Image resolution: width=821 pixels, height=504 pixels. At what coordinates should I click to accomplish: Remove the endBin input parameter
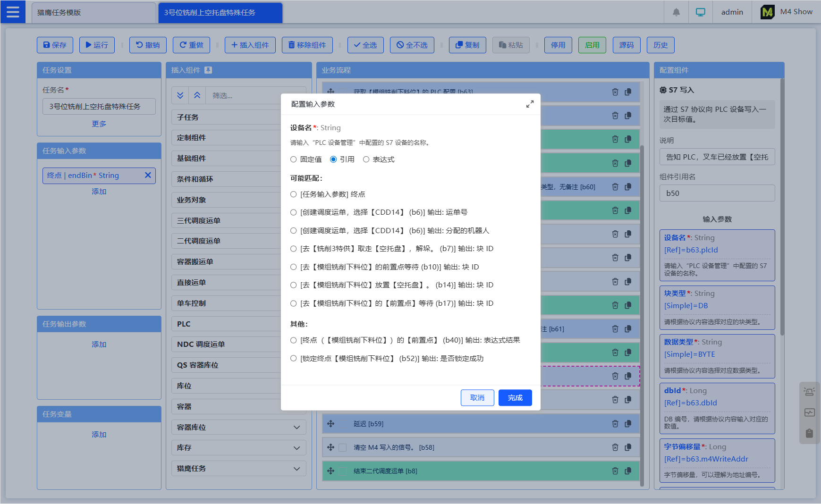(148, 176)
